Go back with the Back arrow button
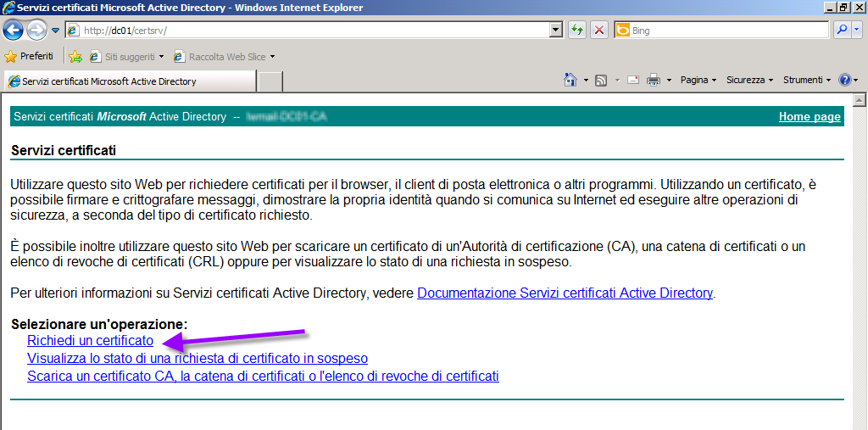868x430 pixels. click(14, 30)
